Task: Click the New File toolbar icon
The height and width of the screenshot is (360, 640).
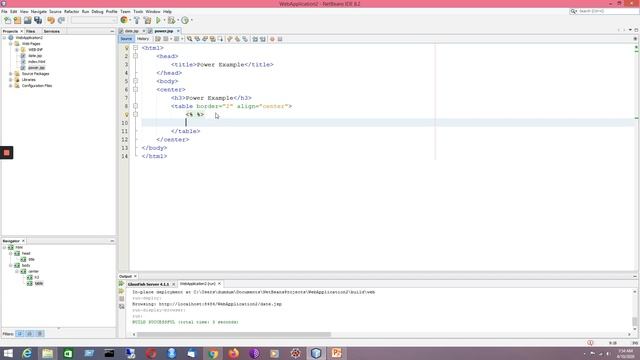Action: [x=7, y=20]
